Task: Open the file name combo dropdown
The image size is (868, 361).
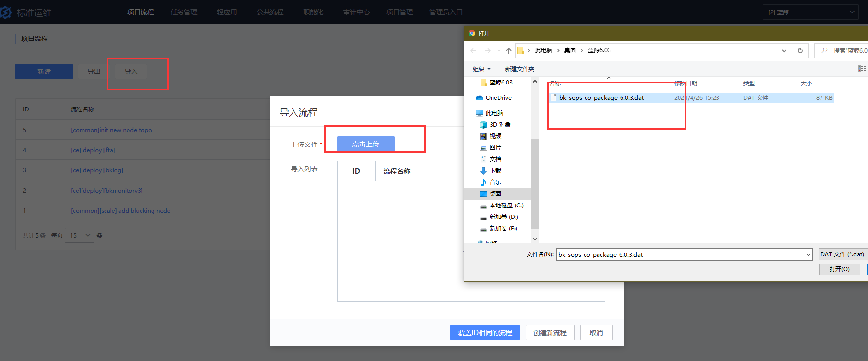Action: pos(809,254)
